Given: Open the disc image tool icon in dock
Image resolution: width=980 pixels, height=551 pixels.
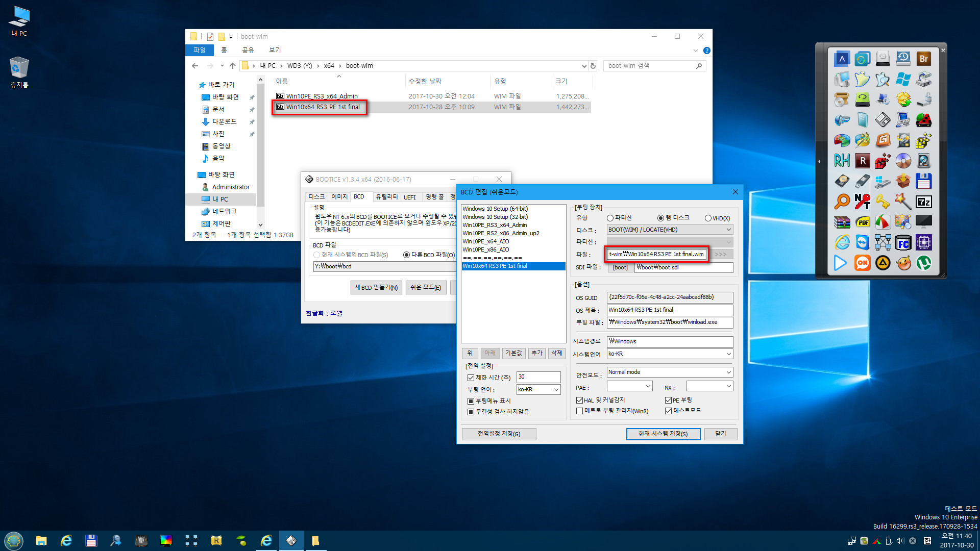Looking at the screenshot, I should click(x=903, y=161).
